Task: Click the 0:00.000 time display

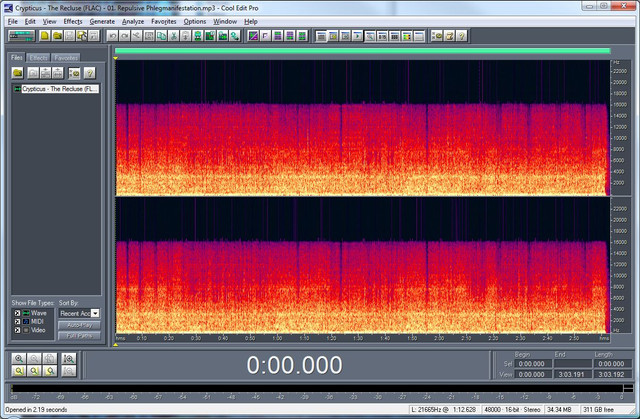Action: (294, 365)
